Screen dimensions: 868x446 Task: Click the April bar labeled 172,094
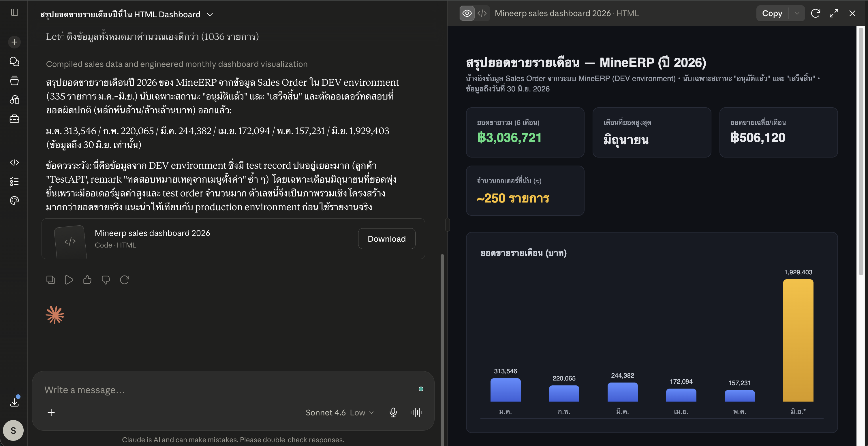[x=681, y=395]
